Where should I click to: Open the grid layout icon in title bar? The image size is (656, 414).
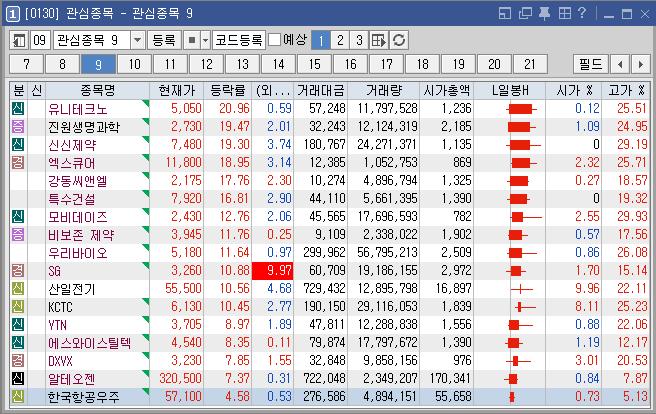[x=564, y=13]
